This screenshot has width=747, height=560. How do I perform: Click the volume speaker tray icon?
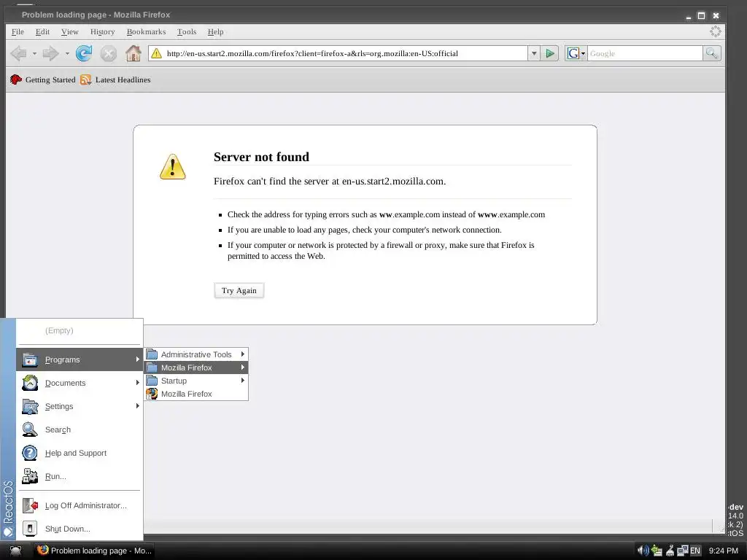[x=643, y=551]
